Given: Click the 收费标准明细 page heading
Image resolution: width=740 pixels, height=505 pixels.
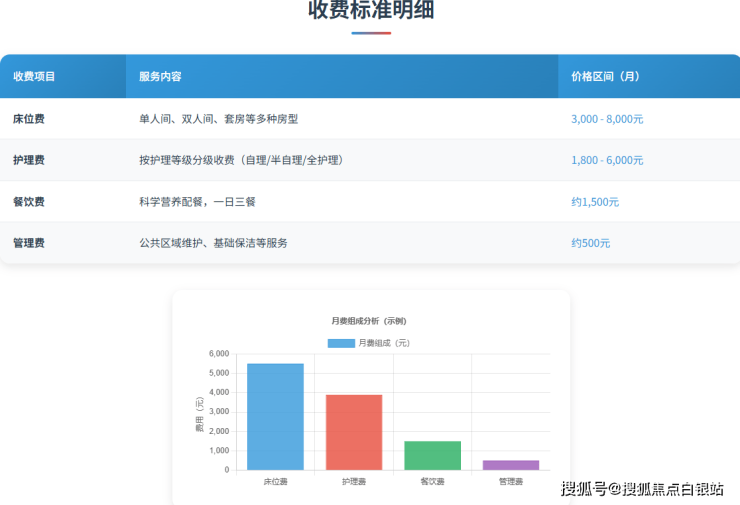Looking at the screenshot, I should click(371, 11).
